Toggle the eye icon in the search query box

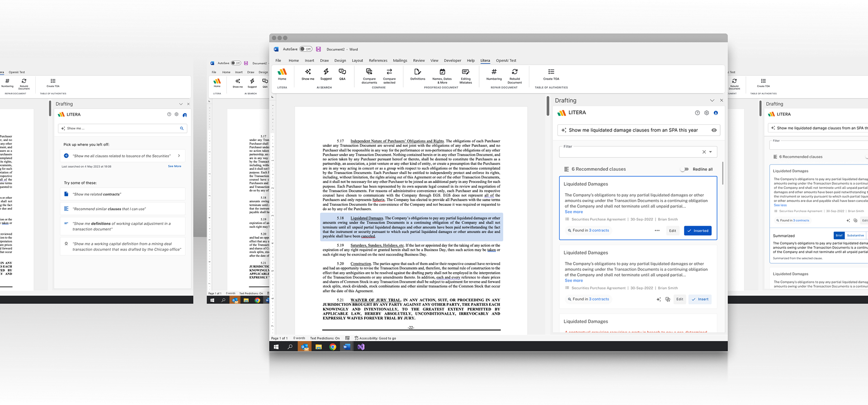point(714,130)
